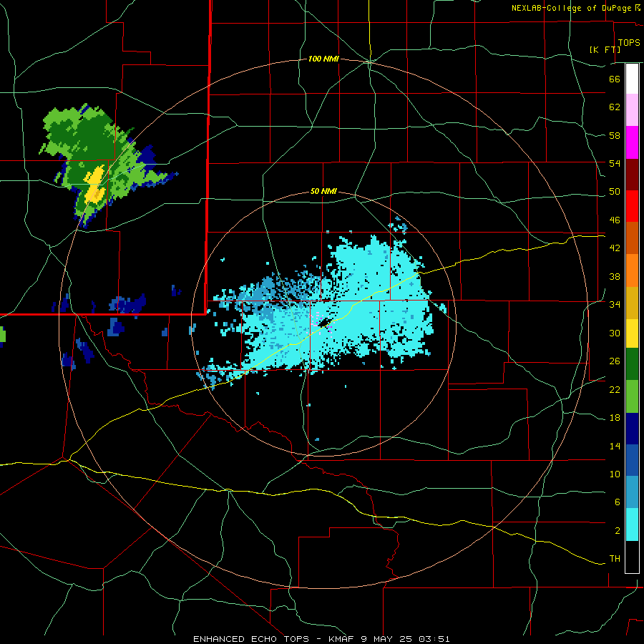Image resolution: width=644 pixels, height=644 pixels.
Task: Click the legend value 50
Action: (615, 192)
